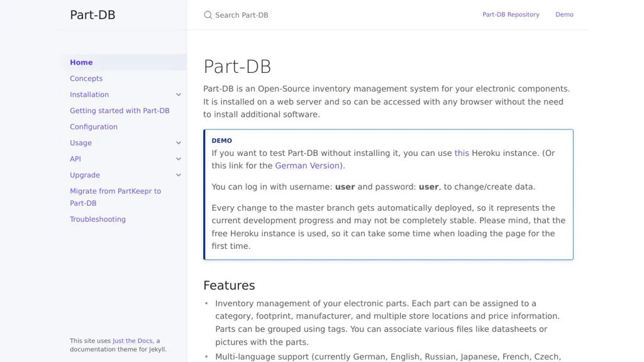The width and height of the screenshot is (644, 362).
Task: Click the search magnifier icon
Action: click(x=208, y=15)
